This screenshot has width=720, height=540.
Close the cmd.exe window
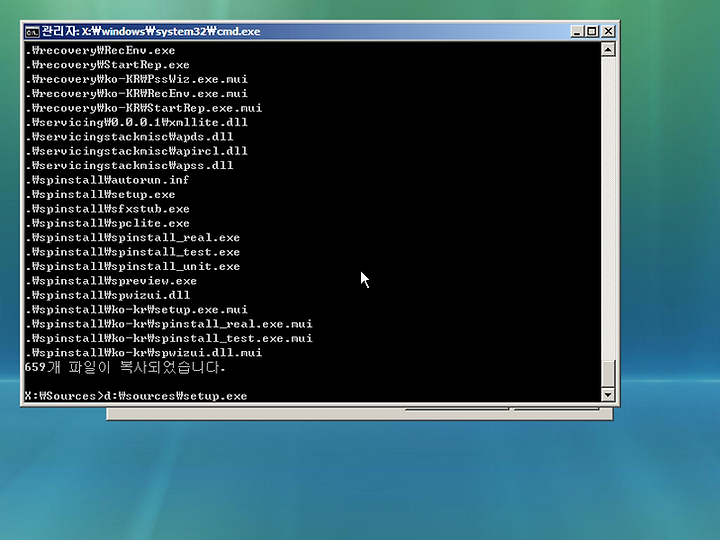coord(608,31)
